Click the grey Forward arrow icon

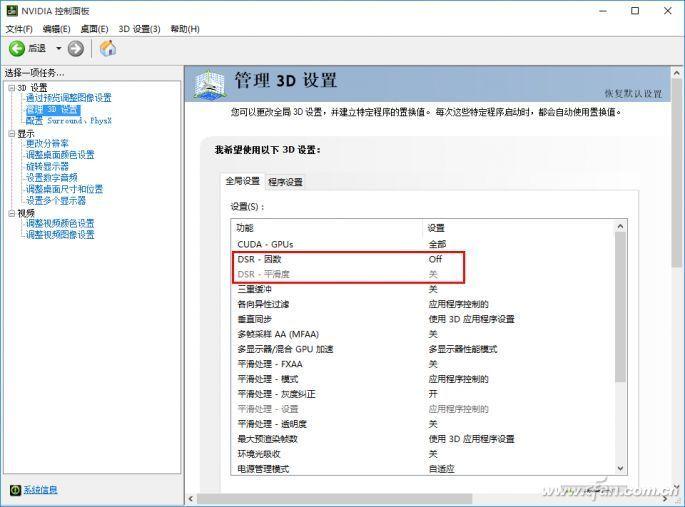click(x=76, y=48)
